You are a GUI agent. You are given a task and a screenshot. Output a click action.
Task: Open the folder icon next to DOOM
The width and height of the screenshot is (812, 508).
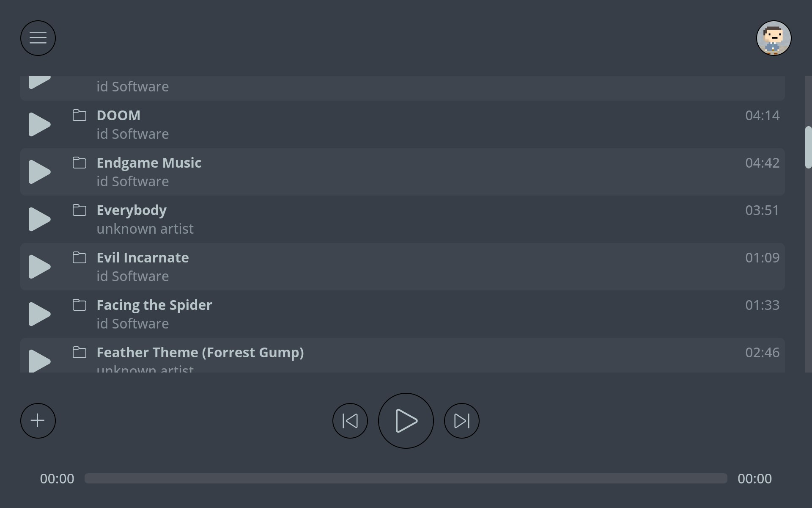[80, 115]
